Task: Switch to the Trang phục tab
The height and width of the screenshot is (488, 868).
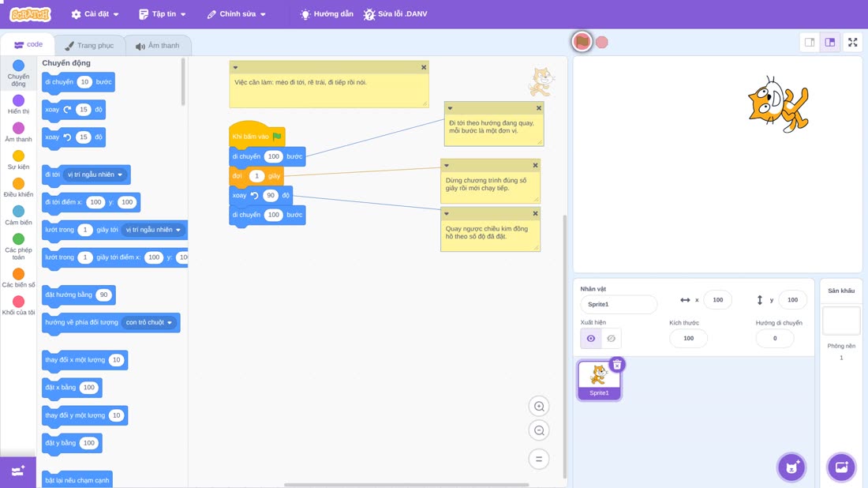Action: 89,46
